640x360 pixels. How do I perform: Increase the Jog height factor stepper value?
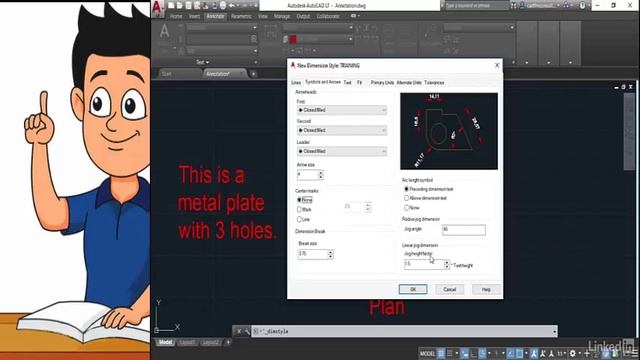pyautogui.click(x=447, y=262)
